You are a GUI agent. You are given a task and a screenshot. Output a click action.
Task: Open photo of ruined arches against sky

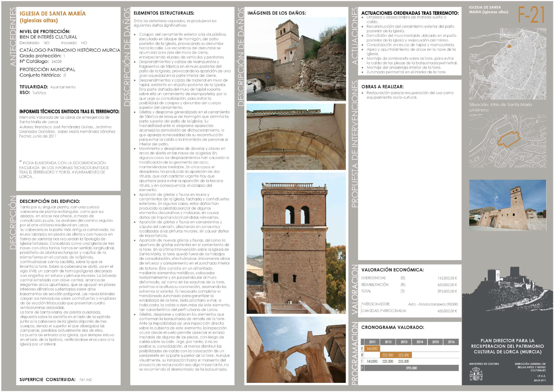pyautogui.click(x=296, y=350)
